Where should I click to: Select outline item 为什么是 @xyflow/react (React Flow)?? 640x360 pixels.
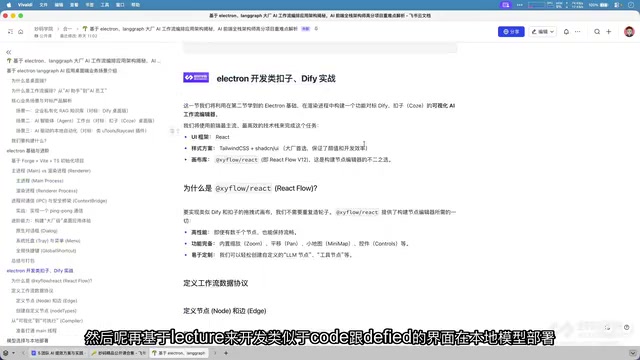[x=52, y=281]
